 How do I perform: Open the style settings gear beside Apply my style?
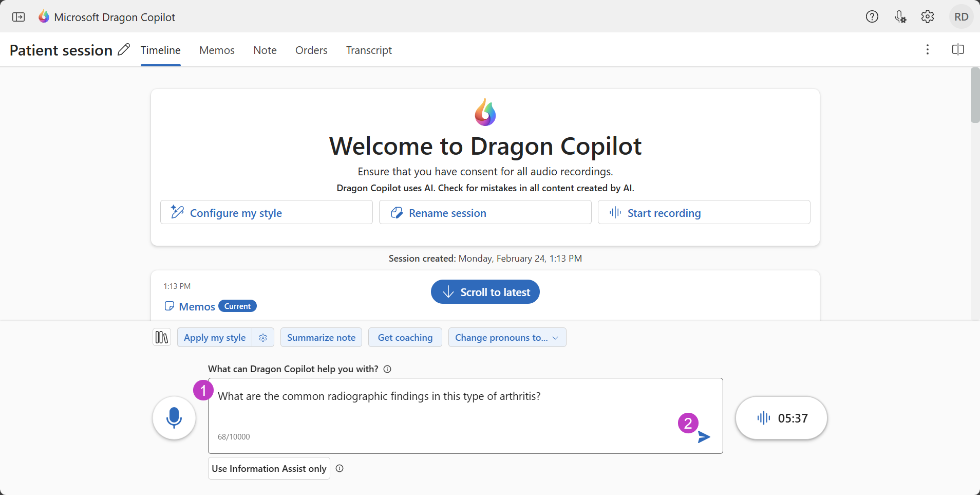263,338
